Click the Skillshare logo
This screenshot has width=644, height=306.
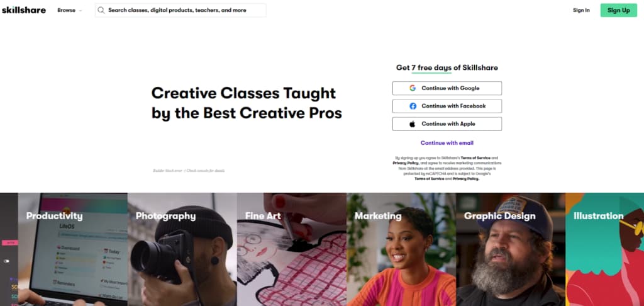coord(24,10)
